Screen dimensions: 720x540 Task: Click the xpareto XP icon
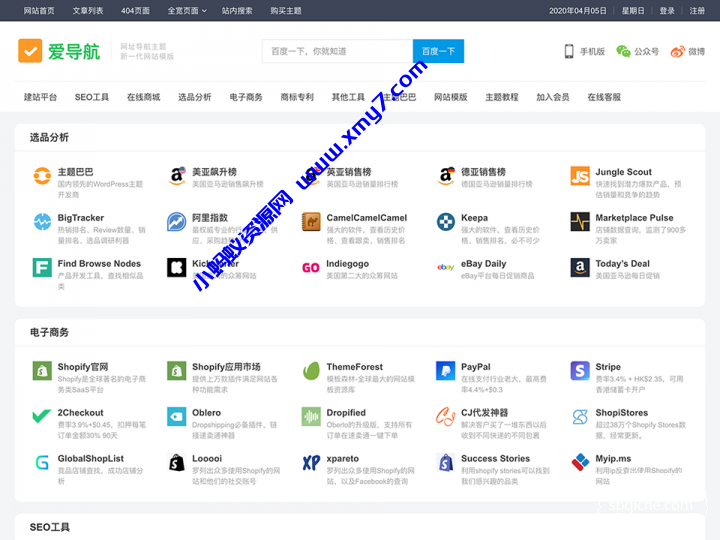click(311, 462)
